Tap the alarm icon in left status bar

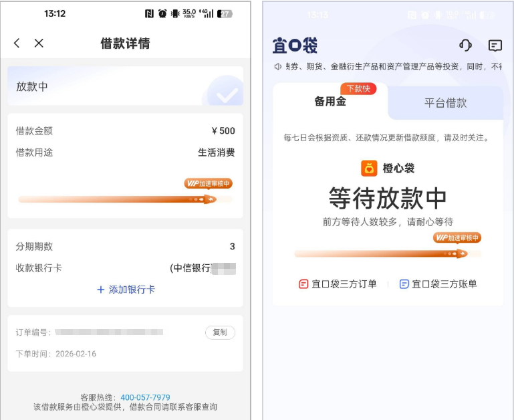tap(162, 13)
